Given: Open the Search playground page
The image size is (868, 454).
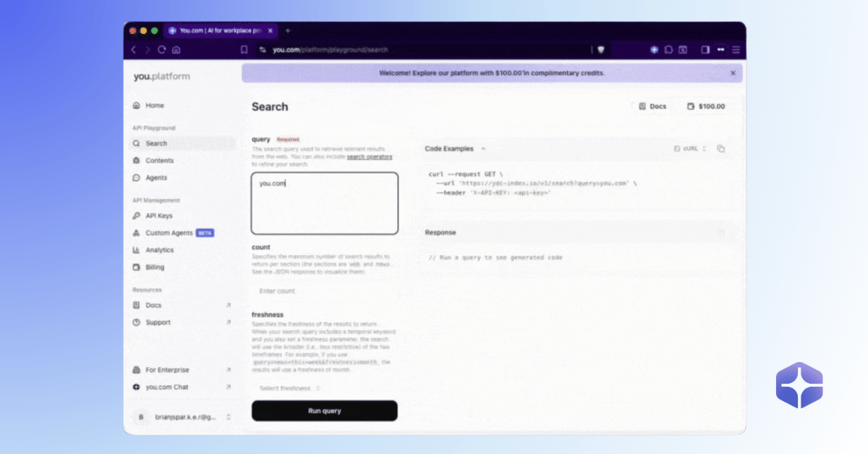Looking at the screenshot, I should click(x=182, y=143).
